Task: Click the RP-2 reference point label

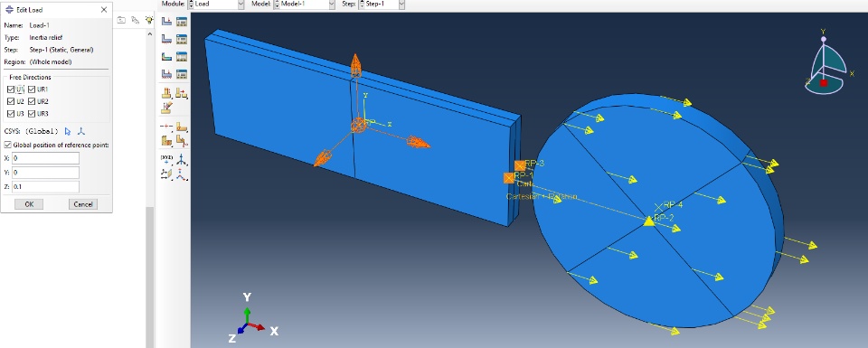Action: (x=664, y=218)
